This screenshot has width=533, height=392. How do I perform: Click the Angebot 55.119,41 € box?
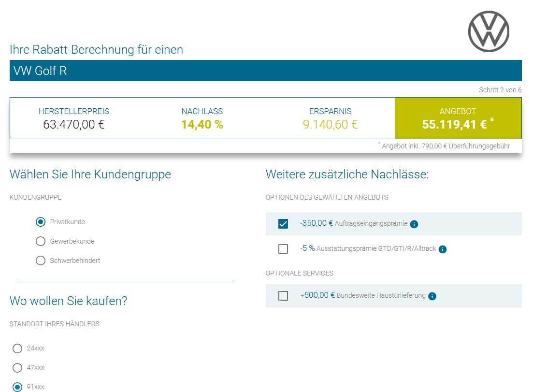coord(458,118)
